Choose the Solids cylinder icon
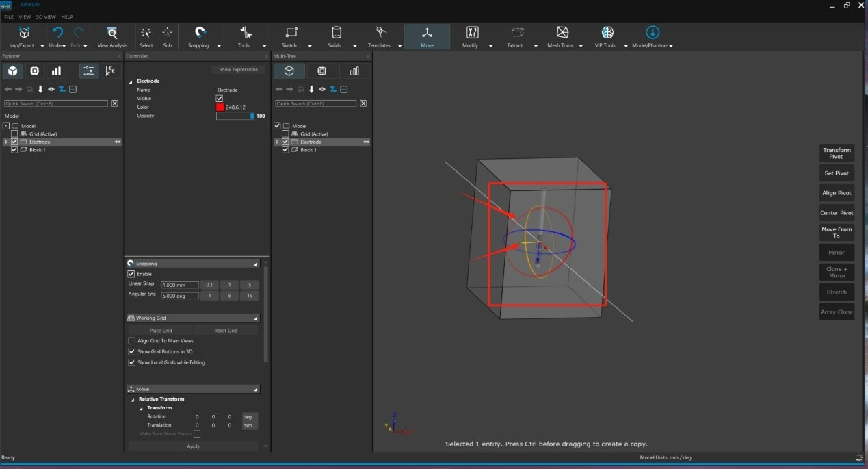The height and width of the screenshot is (469, 868). (x=336, y=33)
